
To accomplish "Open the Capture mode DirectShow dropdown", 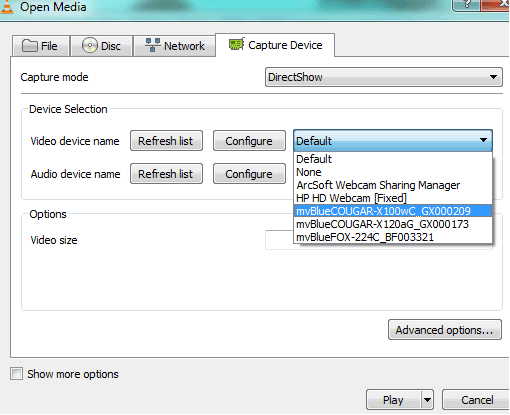I will (384, 77).
